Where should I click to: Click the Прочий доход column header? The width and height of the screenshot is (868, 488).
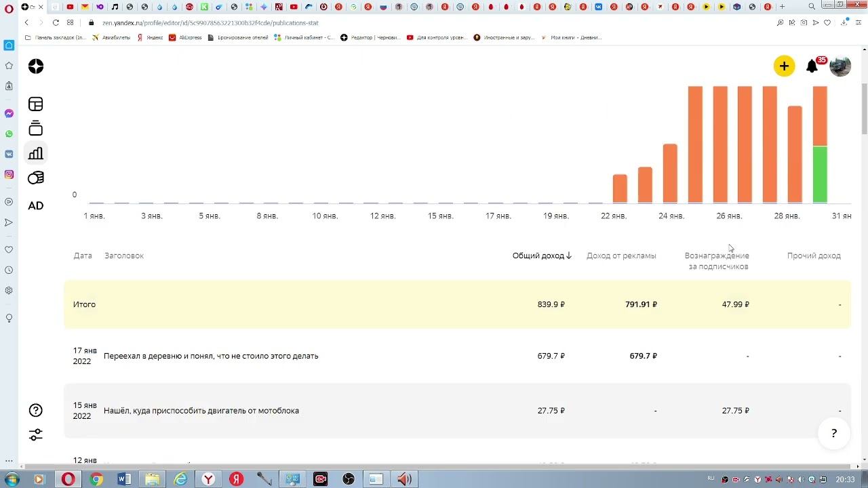click(x=814, y=256)
